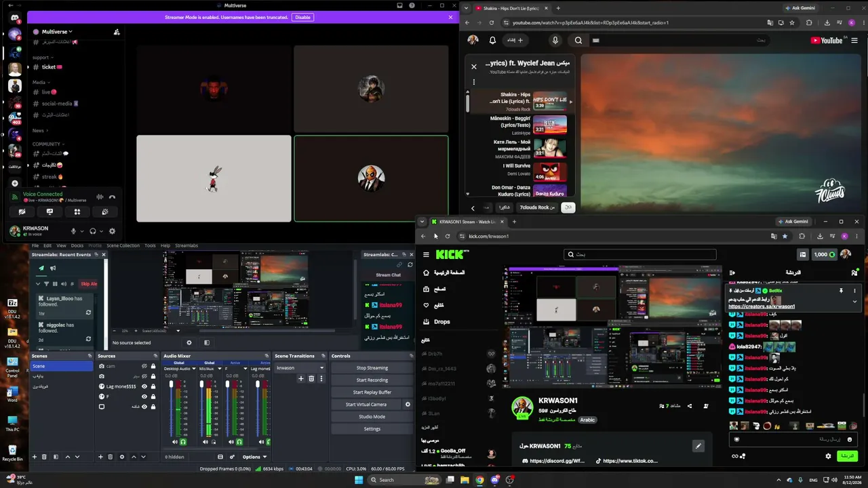The height and width of the screenshot is (488, 868).
Task: Open Discord direct messages home icon
Action: (15, 17)
